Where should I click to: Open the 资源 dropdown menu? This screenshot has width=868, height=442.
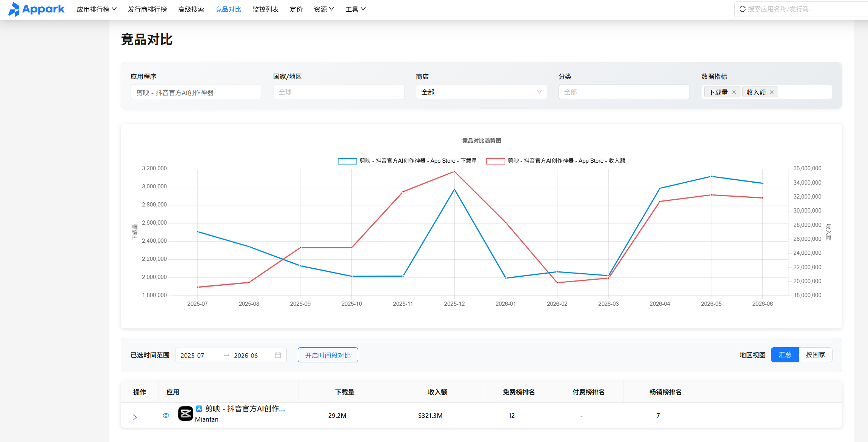[x=324, y=9]
